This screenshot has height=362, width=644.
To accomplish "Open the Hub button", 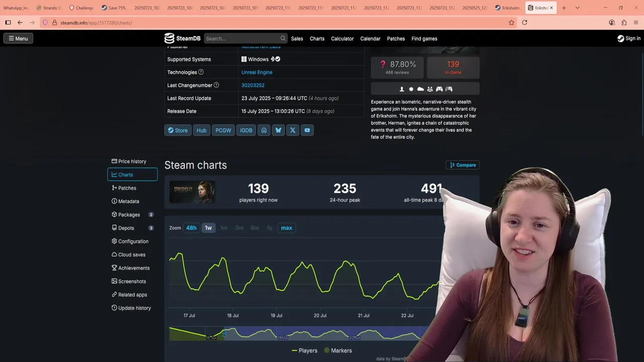I will point(201,130).
